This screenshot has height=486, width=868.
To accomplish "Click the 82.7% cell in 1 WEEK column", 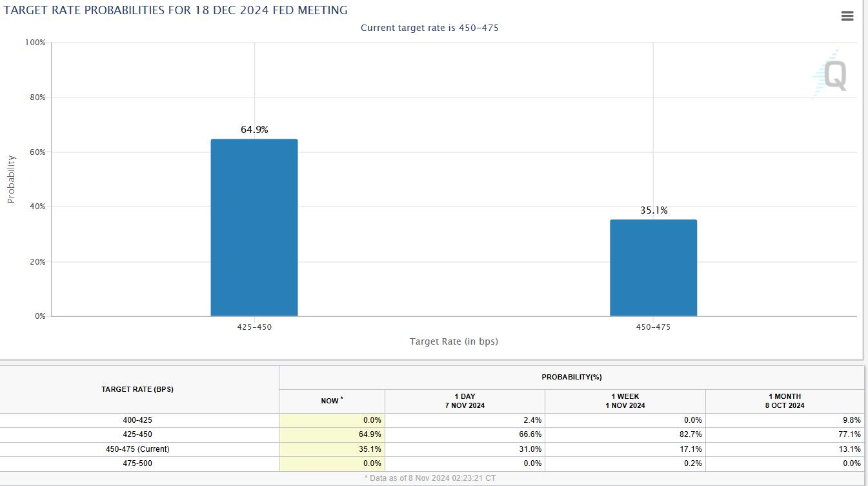I will [689, 434].
